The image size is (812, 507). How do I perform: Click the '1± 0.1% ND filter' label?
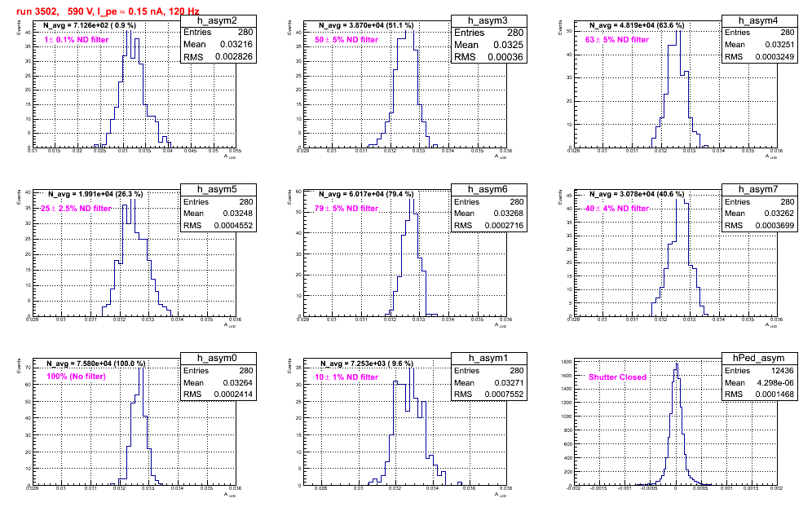76,39
